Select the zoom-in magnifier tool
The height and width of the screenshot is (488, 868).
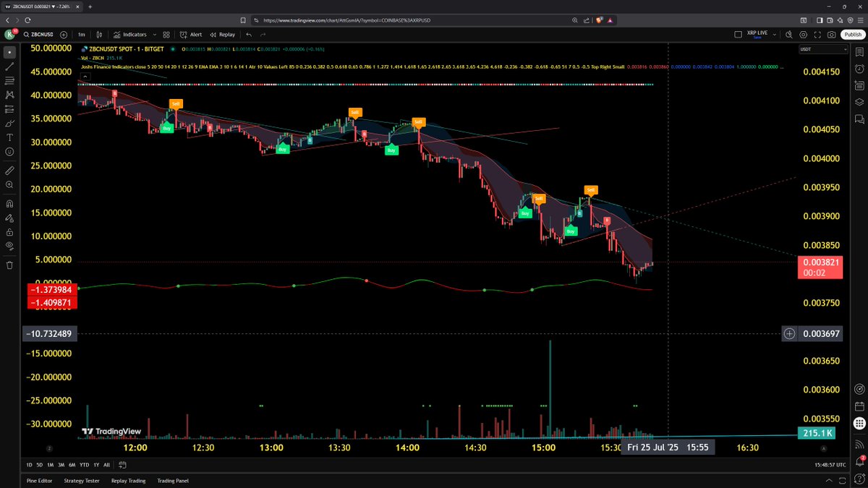[9, 185]
